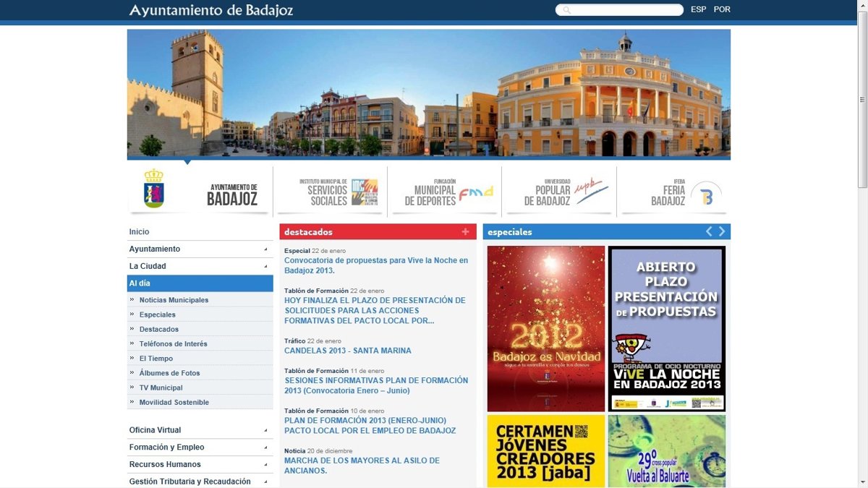
Task: Expand La Ciudad sidebar section
Action: point(265,267)
